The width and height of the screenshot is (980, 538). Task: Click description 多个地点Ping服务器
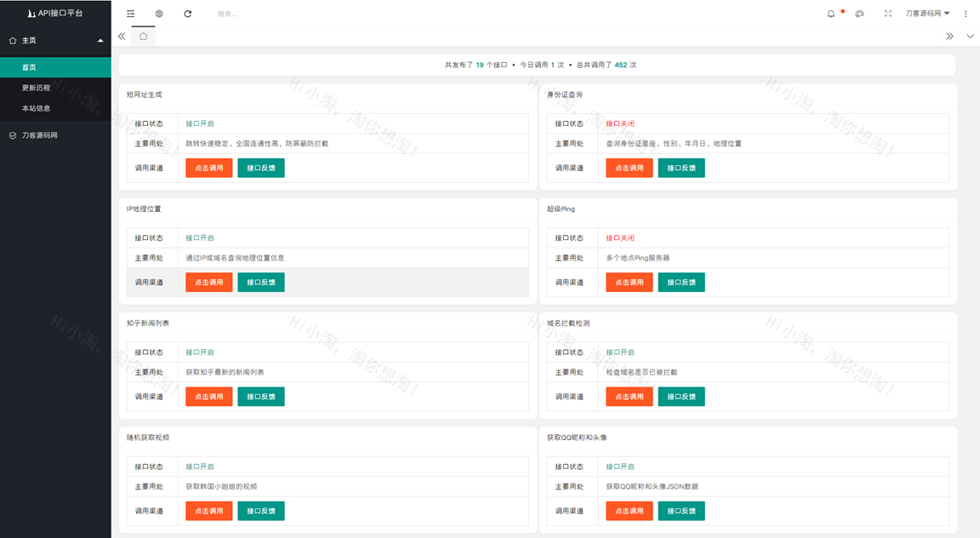637,258
